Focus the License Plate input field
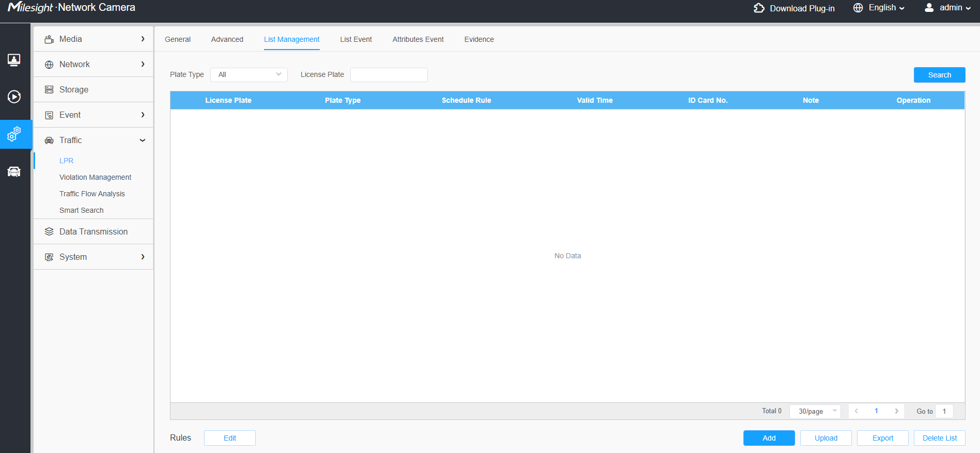This screenshot has width=980, height=453. [x=389, y=75]
